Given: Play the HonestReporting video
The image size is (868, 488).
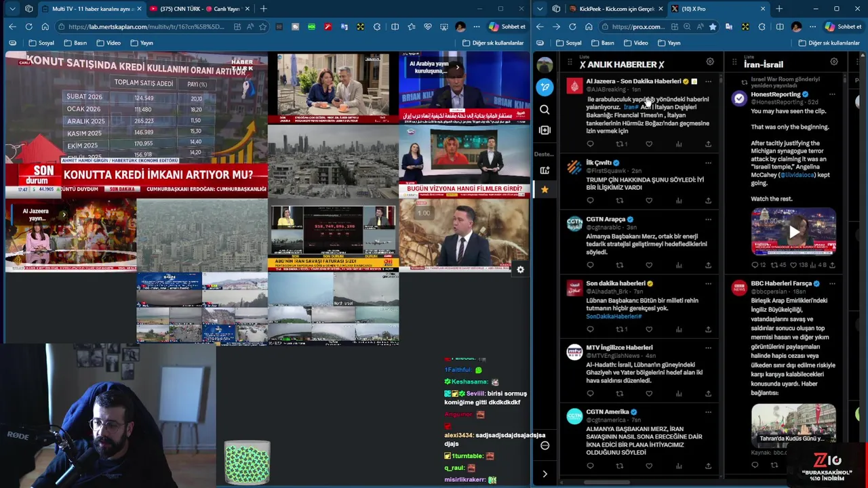Looking at the screenshot, I should (793, 232).
